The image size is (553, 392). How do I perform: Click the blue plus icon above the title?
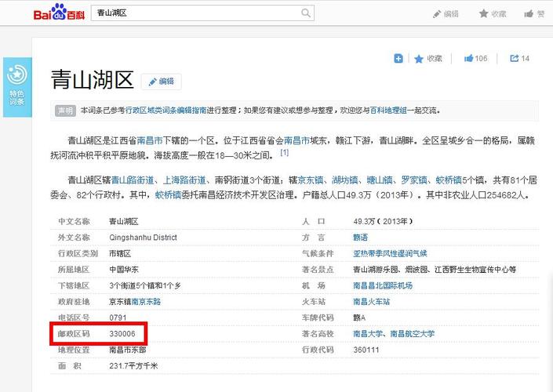coord(398,59)
